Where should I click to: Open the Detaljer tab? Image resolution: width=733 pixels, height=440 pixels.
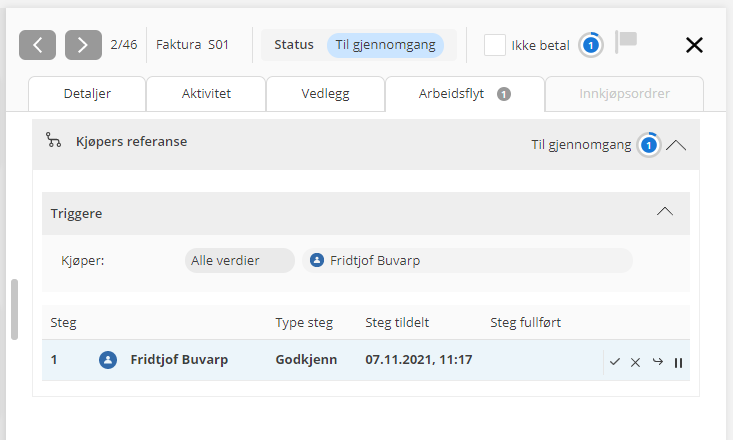86,94
